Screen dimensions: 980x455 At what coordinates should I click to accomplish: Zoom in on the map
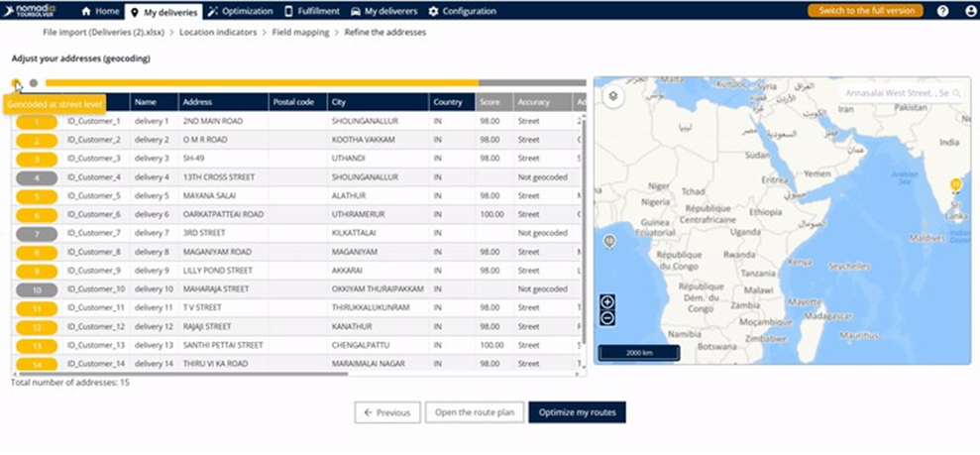pyautogui.click(x=607, y=302)
